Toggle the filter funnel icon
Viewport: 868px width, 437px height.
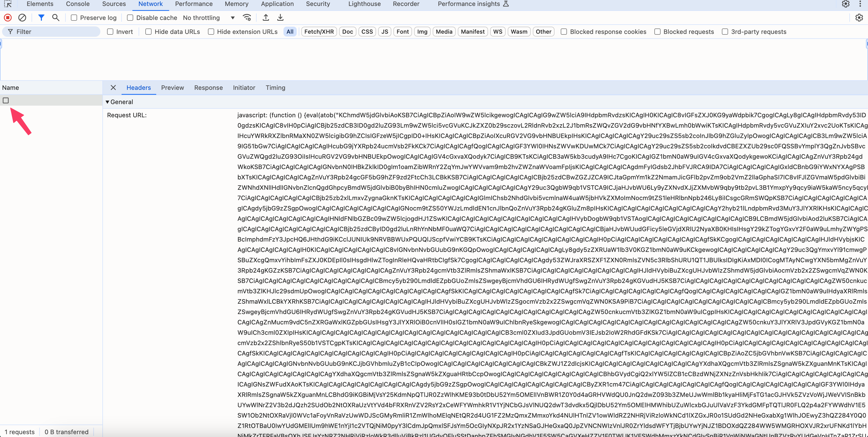coord(41,18)
